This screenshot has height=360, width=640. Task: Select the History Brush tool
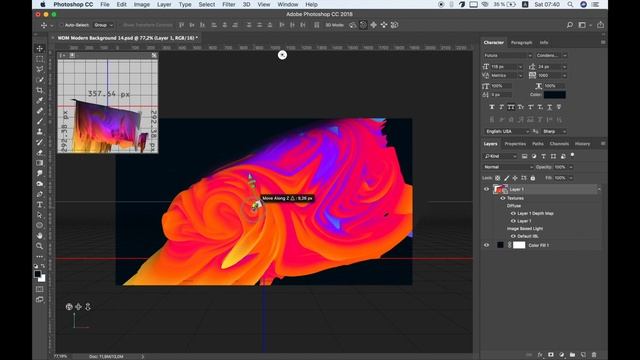pos(40,142)
